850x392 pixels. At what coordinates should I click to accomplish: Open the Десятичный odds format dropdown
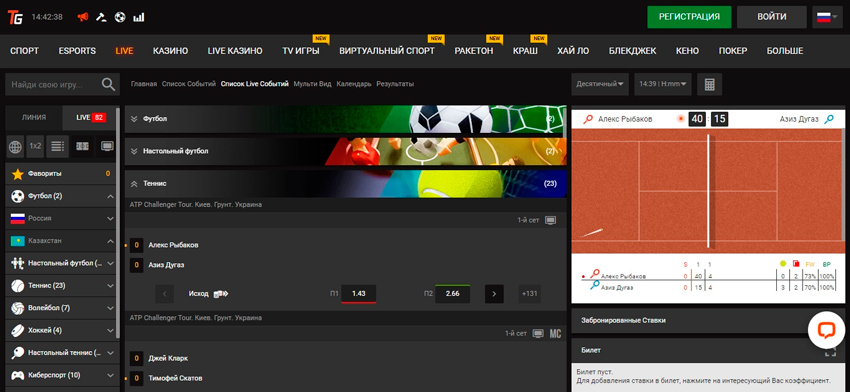coord(600,84)
